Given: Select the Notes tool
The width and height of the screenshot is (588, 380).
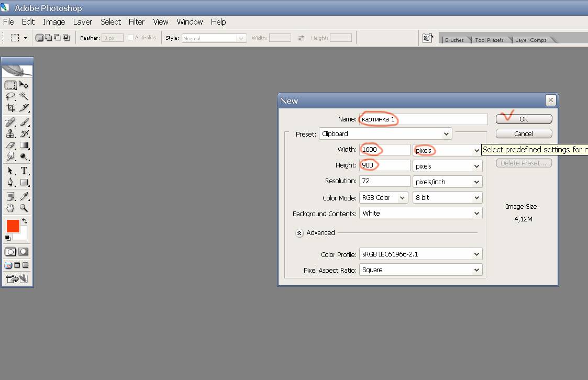Looking at the screenshot, I should (11, 196).
